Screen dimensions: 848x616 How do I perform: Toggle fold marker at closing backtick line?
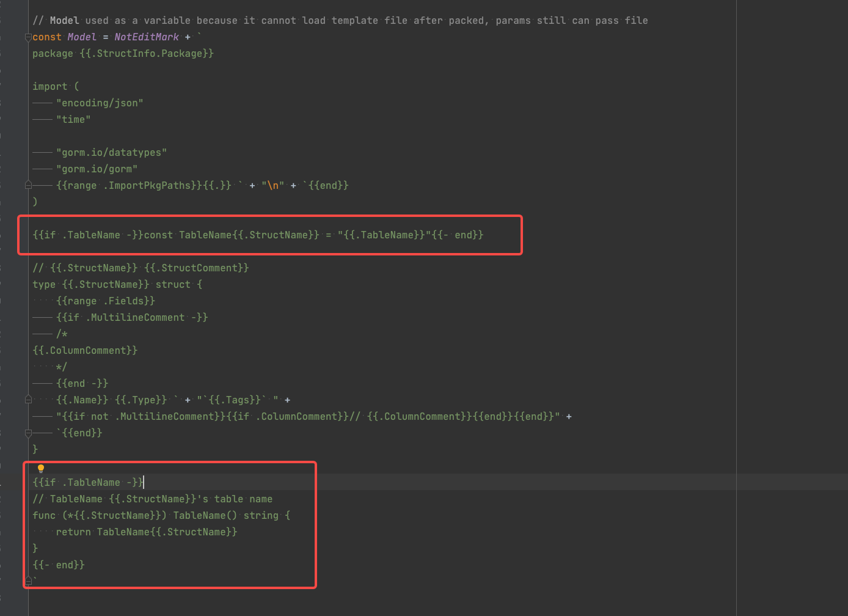coord(28,581)
